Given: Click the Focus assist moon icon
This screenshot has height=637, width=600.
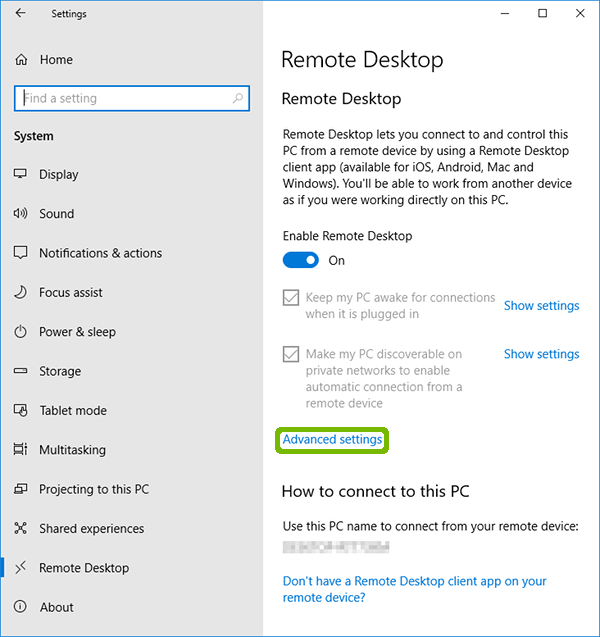Looking at the screenshot, I should click(20, 292).
